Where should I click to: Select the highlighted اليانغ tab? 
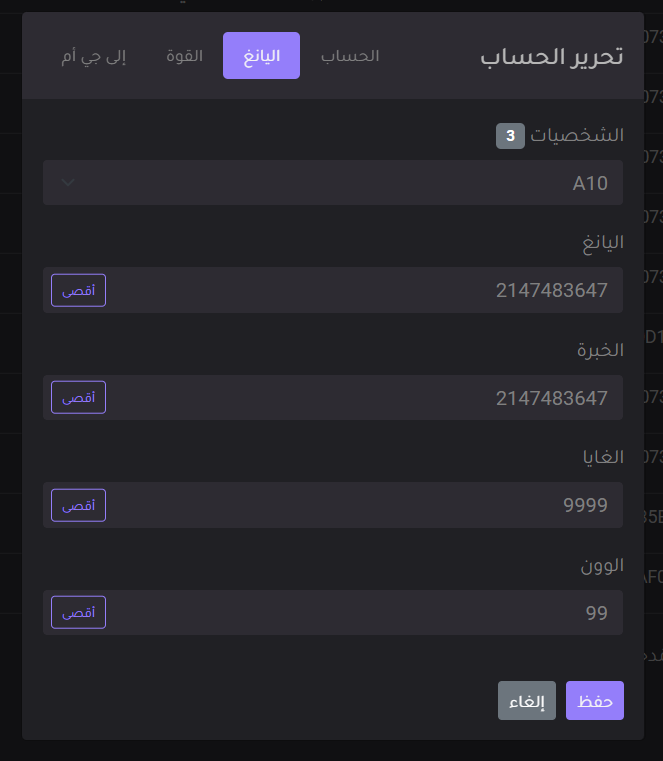[261, 56]
